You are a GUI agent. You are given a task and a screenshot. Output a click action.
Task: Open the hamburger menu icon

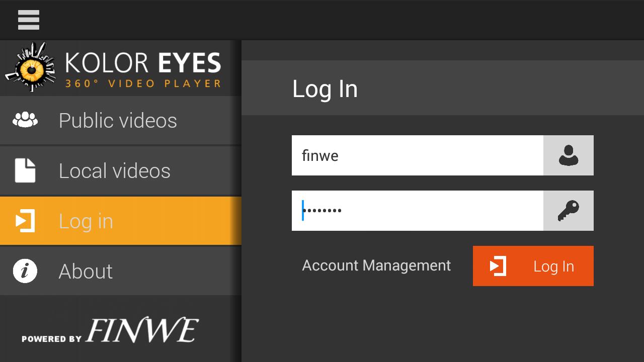tap(29, 20)
